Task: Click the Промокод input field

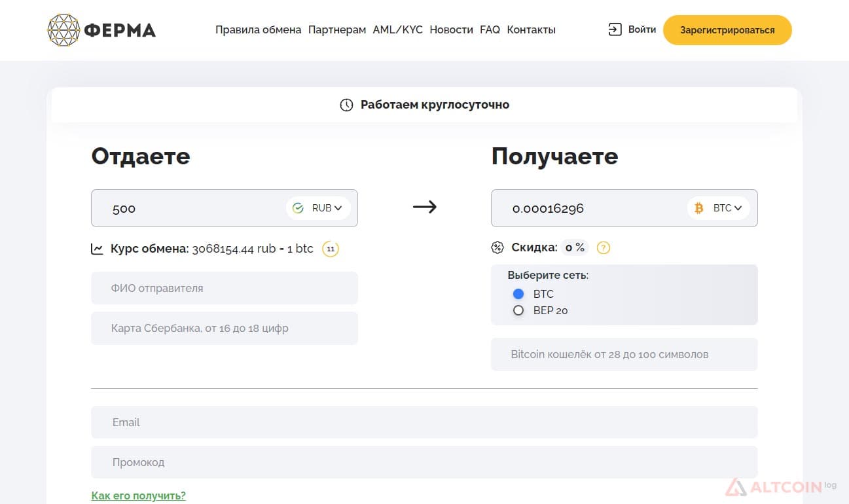Action: click(x=424, y=462)
